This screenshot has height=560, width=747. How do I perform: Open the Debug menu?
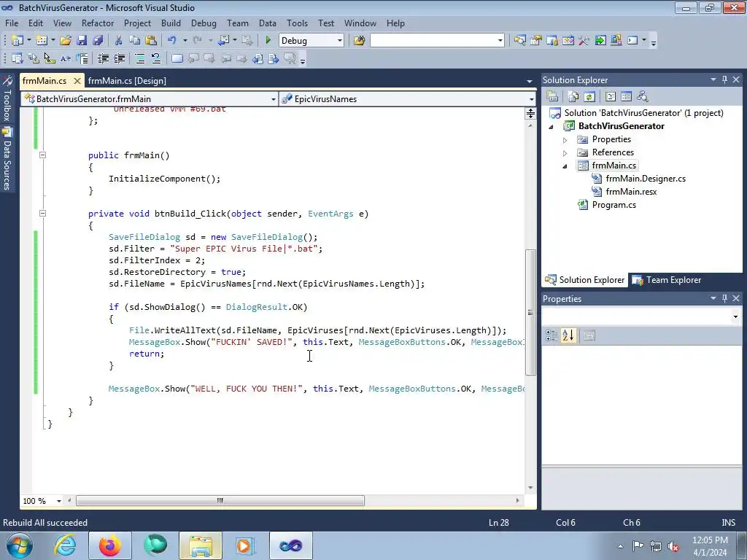click(204, 23)
